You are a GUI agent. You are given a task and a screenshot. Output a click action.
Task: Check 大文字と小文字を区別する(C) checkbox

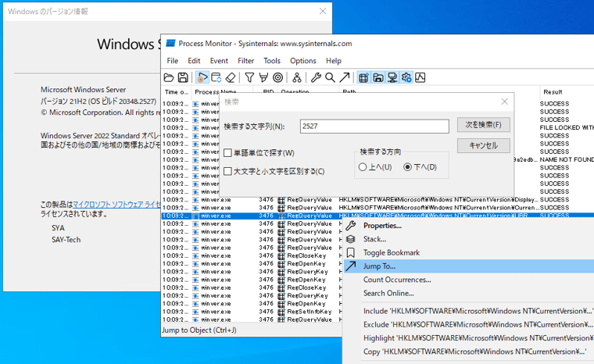(x=227, y=171)
